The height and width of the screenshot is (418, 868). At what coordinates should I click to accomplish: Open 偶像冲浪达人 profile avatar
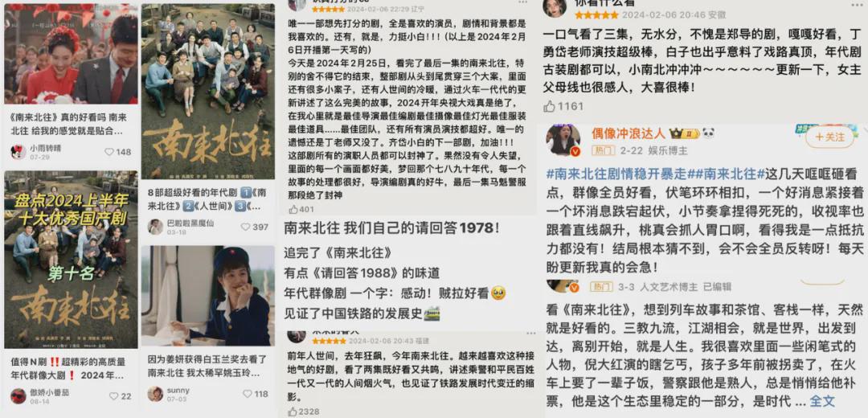pyautogui.click(x=563, y=140)
